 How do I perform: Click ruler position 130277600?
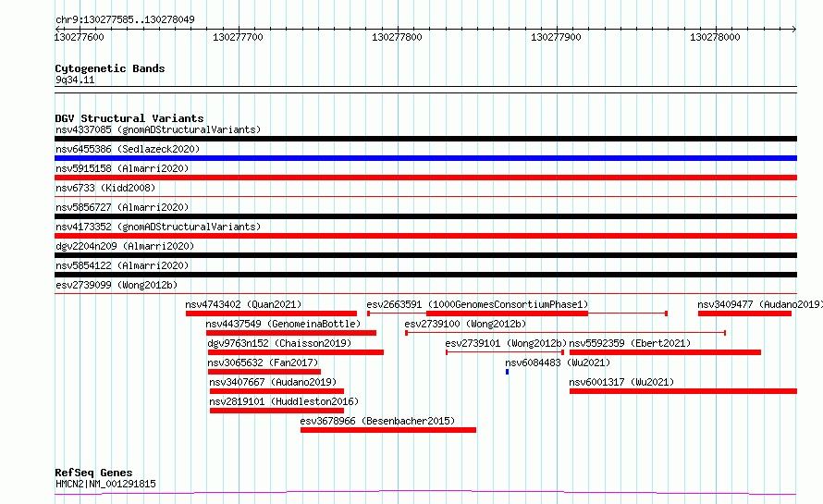(80, 37)
